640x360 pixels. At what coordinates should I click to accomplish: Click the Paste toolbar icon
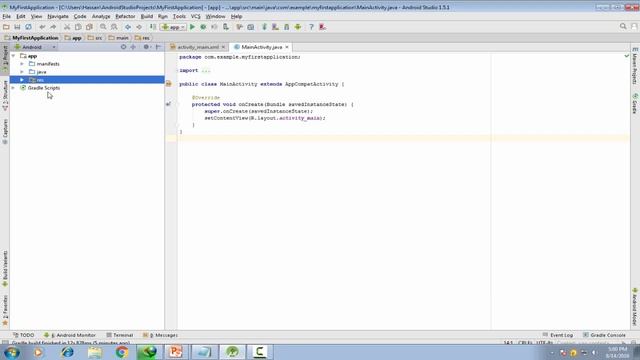pyautogui.click(x=89, y=27)
